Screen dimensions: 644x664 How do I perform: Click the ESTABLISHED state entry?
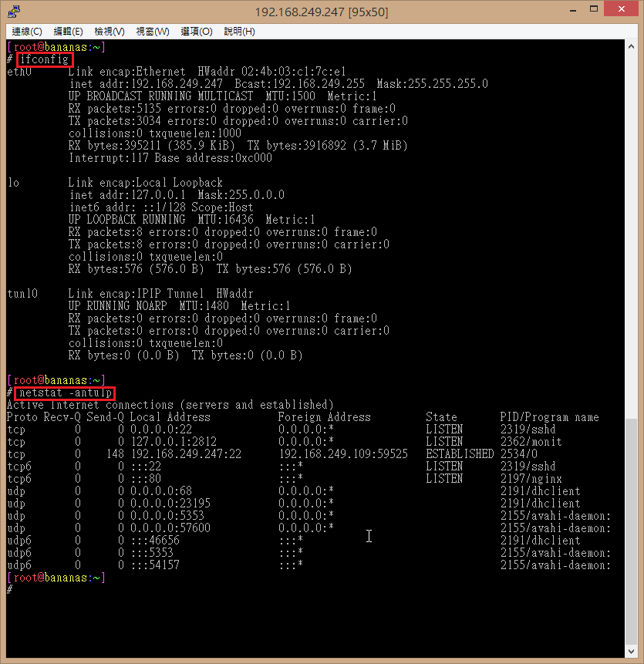460,454
